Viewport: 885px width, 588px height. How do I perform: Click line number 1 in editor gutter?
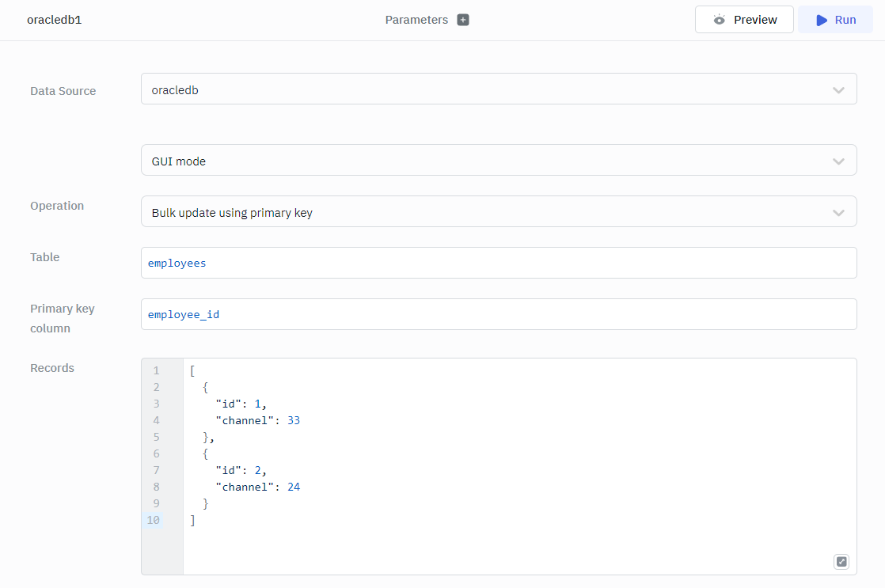click(156, 370)
